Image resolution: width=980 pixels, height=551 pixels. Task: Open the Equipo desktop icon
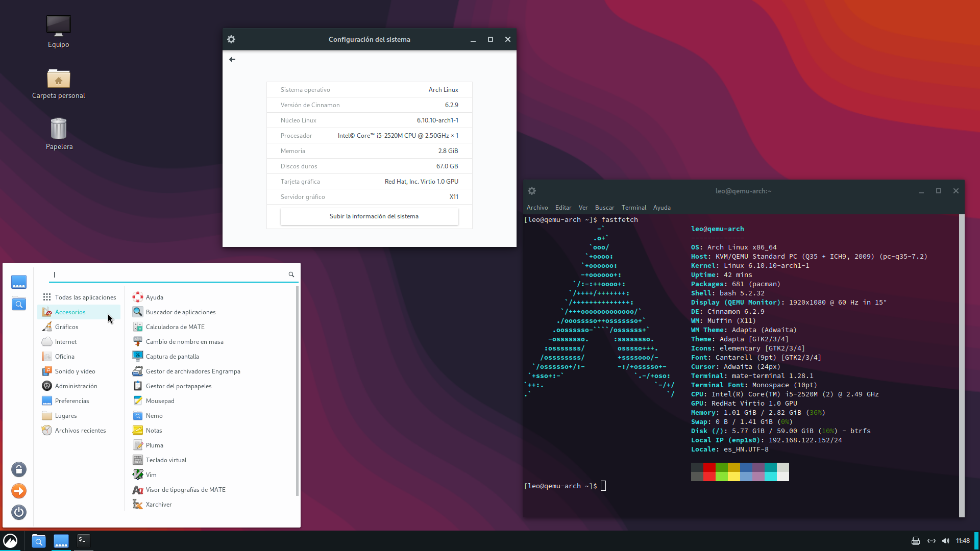pyautogui.click(x=58, y=32)
